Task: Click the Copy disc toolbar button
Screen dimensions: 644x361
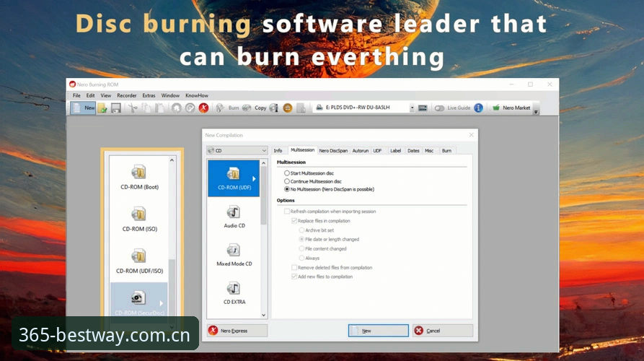Action: pos(255,108)
